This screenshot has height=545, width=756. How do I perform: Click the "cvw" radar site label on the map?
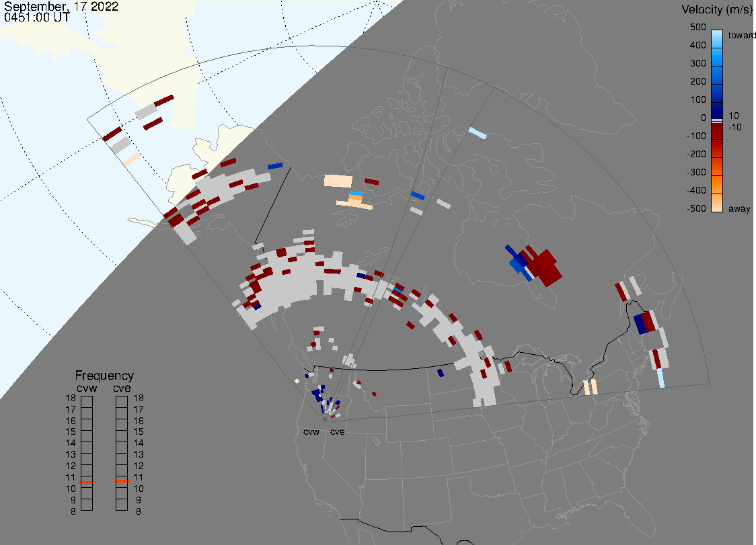point(311,431)
